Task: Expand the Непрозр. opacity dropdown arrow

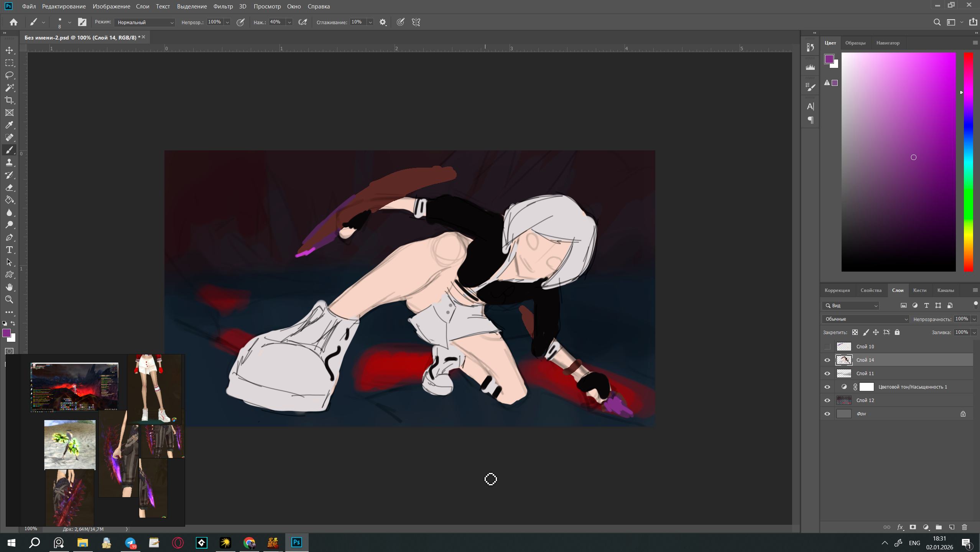Action: tap(227, 22)
